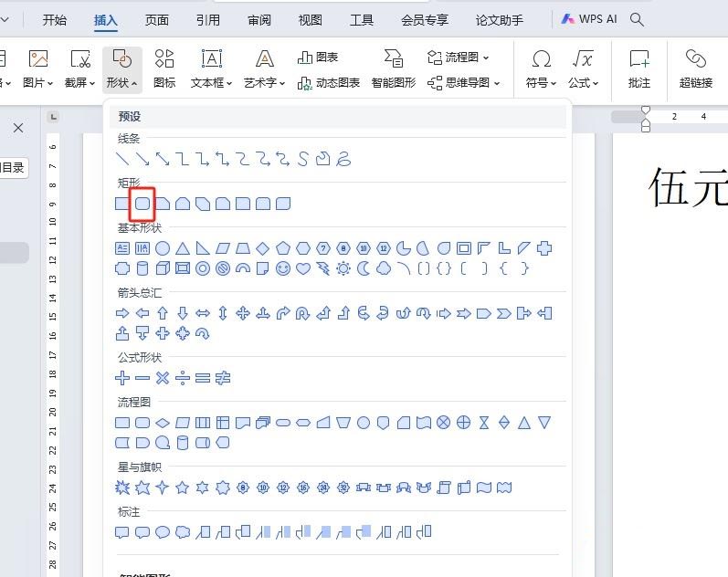728x577 pixels.
Task: Choose the double-arrow line shape
Action: (x=163, y=159)
